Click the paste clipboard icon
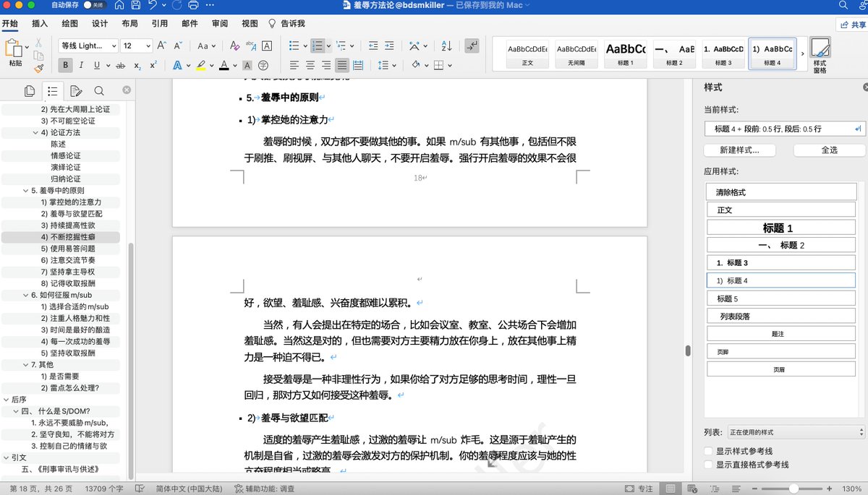The height and width of the screenshot is (495, 868). (14, 48)
